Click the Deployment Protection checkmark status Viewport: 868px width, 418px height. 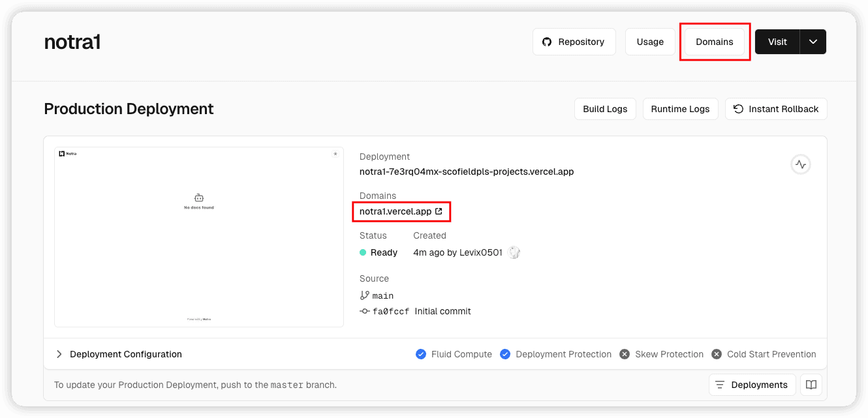pos(505,354)
